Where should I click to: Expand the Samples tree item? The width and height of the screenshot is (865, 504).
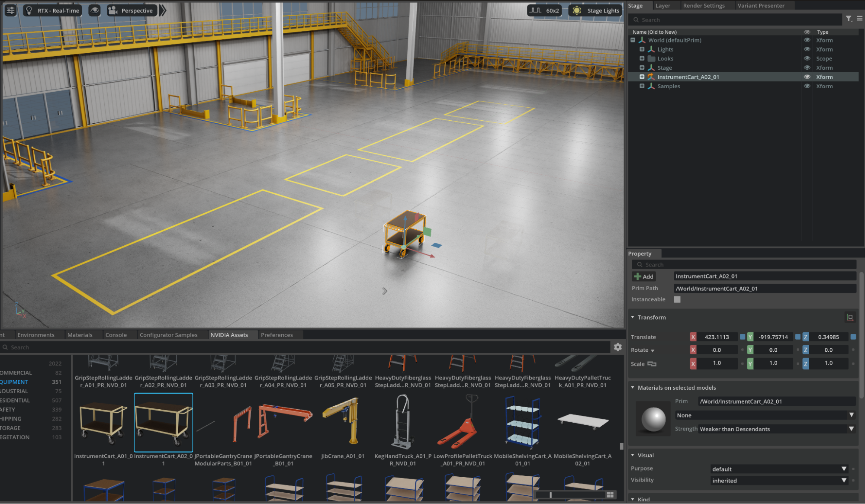tap(642, 86)
